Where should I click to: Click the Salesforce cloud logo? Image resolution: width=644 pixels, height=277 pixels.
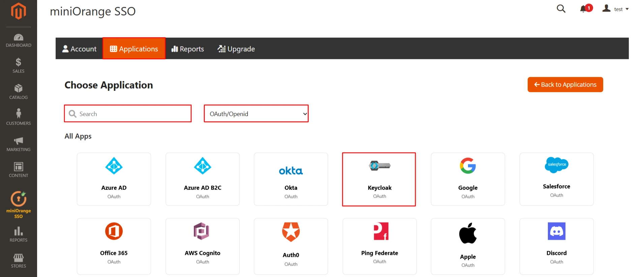[557, 165]
